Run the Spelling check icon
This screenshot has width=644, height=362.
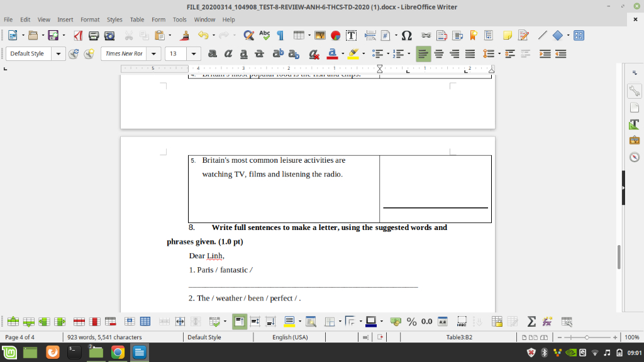coord(265,36)
